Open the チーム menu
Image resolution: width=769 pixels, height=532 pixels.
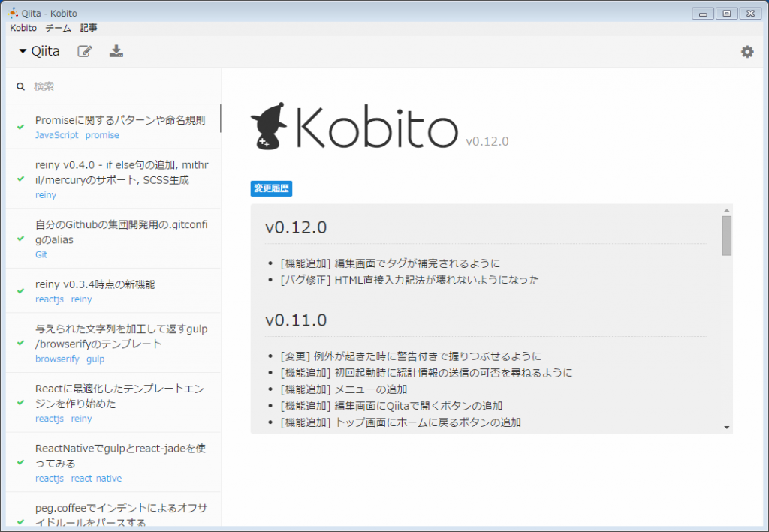pyautogui.click(x=58, y=28)
